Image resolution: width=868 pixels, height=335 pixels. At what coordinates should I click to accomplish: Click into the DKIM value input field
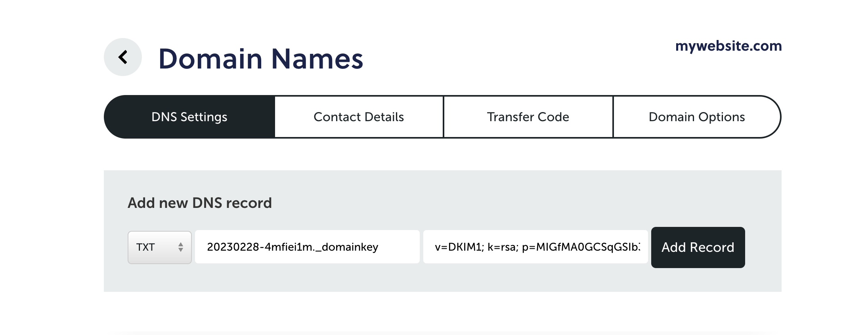(x=535, y=247)
